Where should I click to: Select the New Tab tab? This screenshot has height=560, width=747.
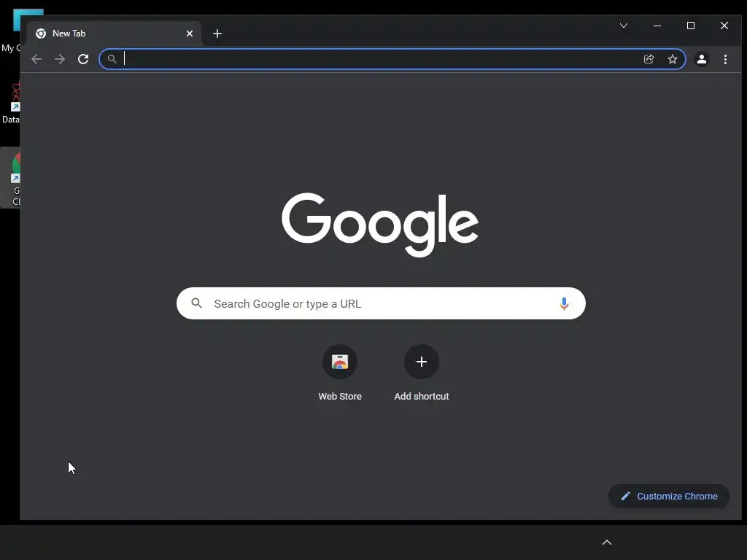coord(115,34)
